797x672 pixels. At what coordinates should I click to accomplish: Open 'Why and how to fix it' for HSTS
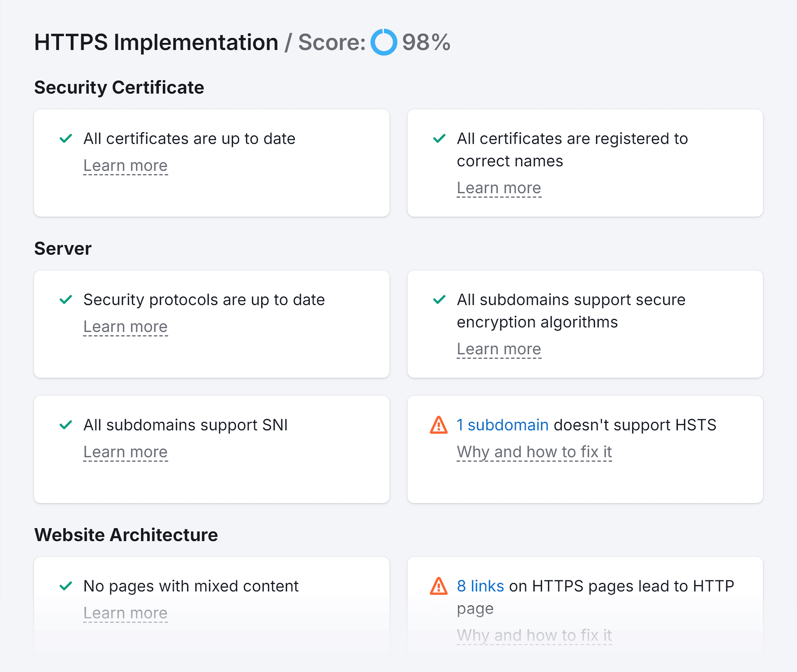[x=534, y=452]
